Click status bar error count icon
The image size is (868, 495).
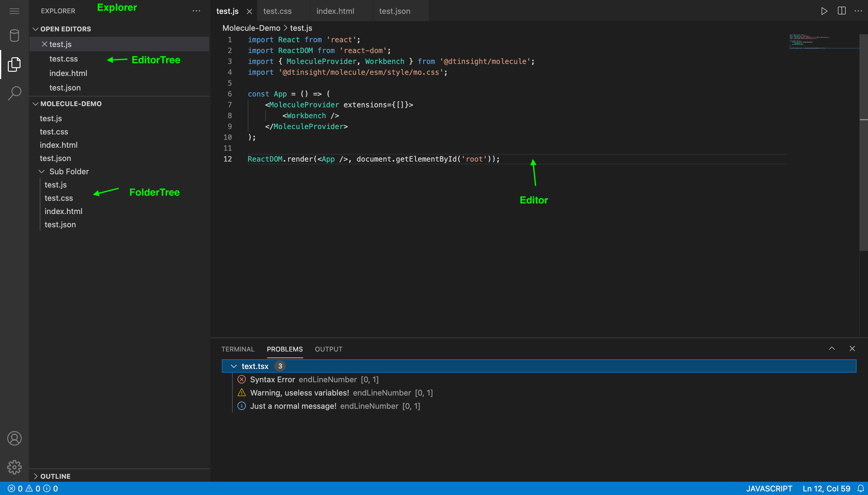pyautogui.click(x=11, y=489)
